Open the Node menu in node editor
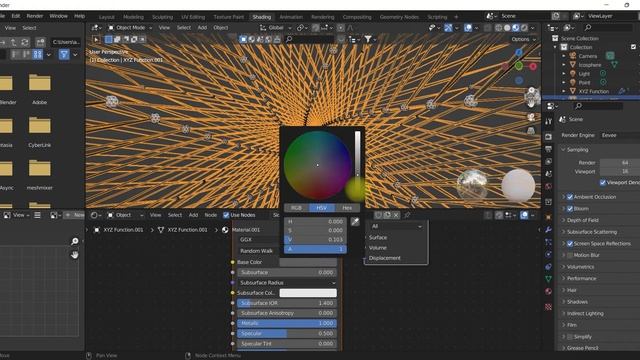Image resolution: width=640 pixels, height=360 pixels. point(211,215)
